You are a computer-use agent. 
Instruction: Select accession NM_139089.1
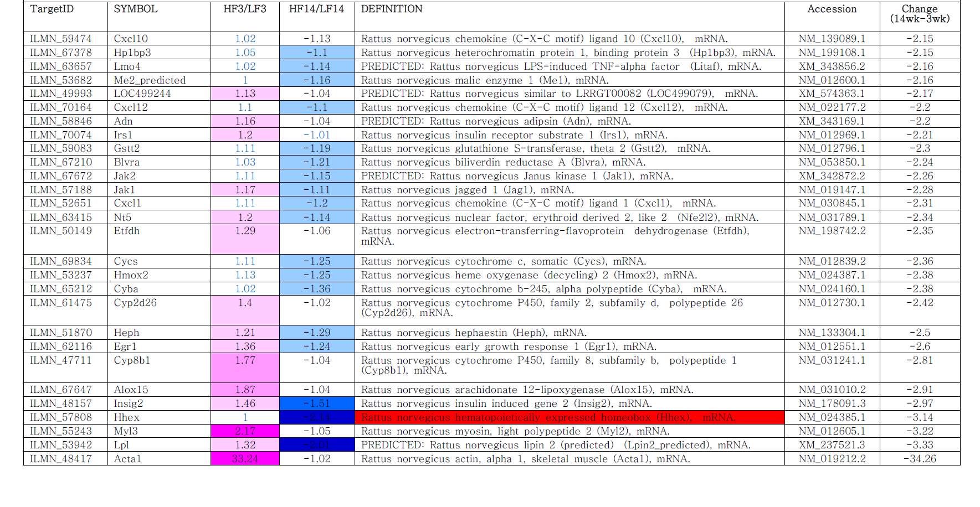(x=832, y=39)
